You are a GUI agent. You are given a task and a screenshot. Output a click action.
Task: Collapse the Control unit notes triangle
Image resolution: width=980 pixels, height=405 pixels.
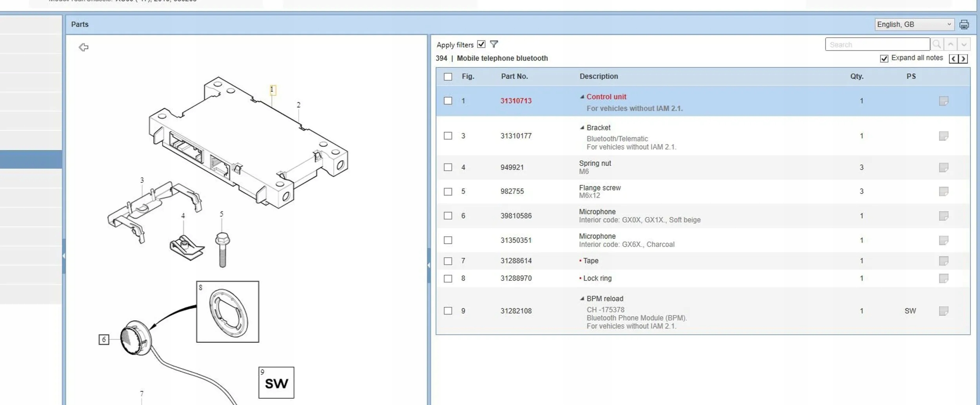582,97
